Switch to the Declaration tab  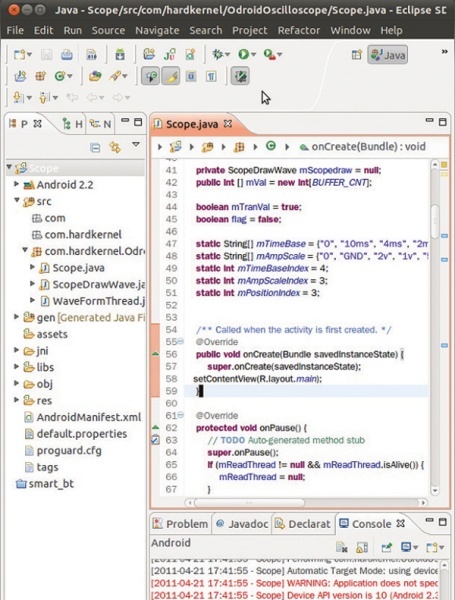(302, 524)
